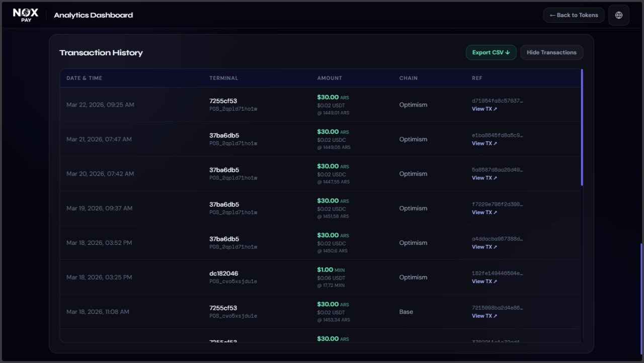
Task: Open View TX for Mar 20 transaction
Action: 484,178
